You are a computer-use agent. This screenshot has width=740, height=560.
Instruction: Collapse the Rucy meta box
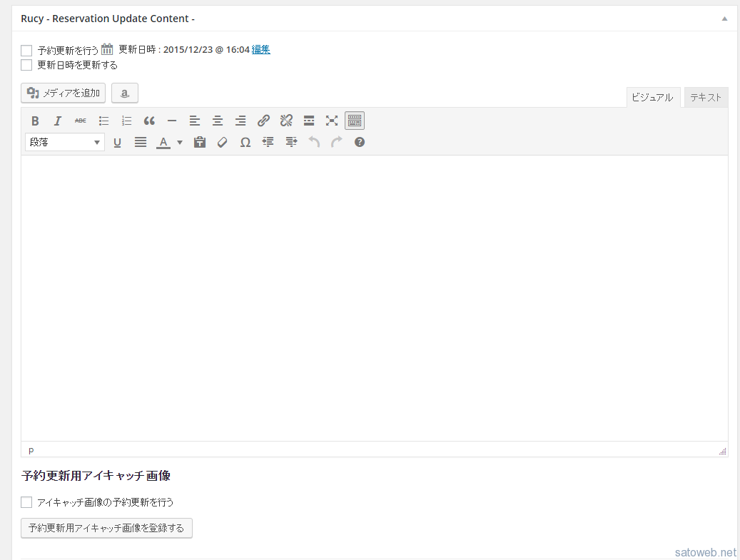tap(724, 19)
